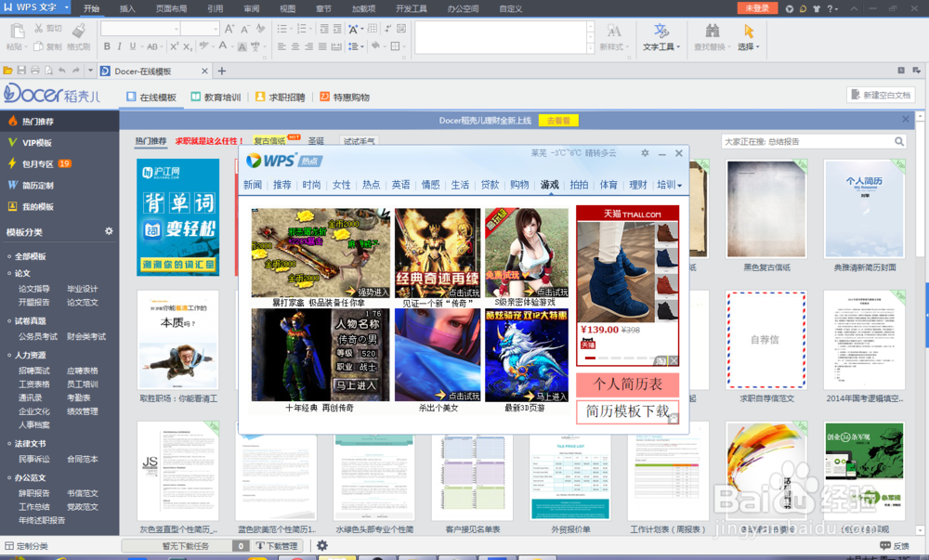Open settings gear in the WPS hotspot popup

tap(645, 153)
